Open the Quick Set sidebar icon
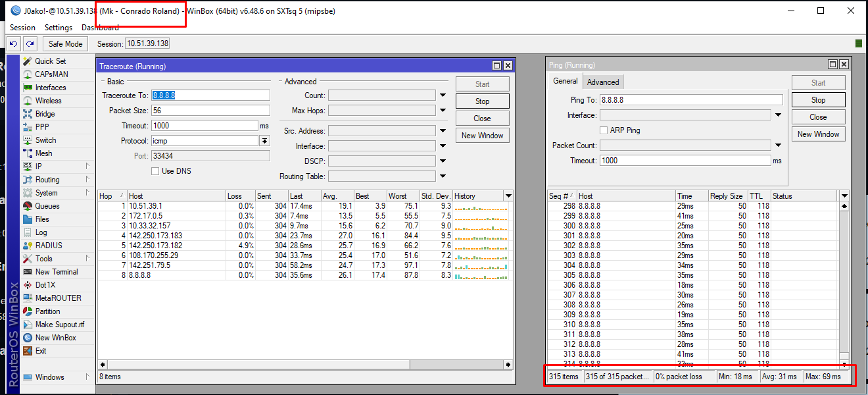 click(28, 61)
